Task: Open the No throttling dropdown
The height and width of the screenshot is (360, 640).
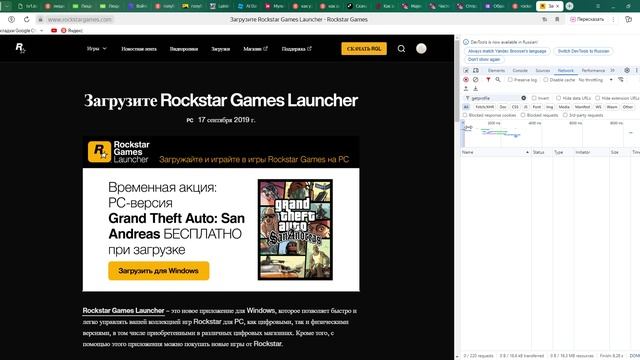Action: click(x=596, y=80)
